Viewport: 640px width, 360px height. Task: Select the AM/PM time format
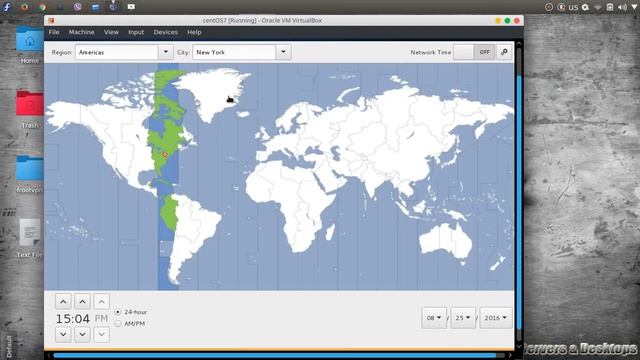[130, 324]
